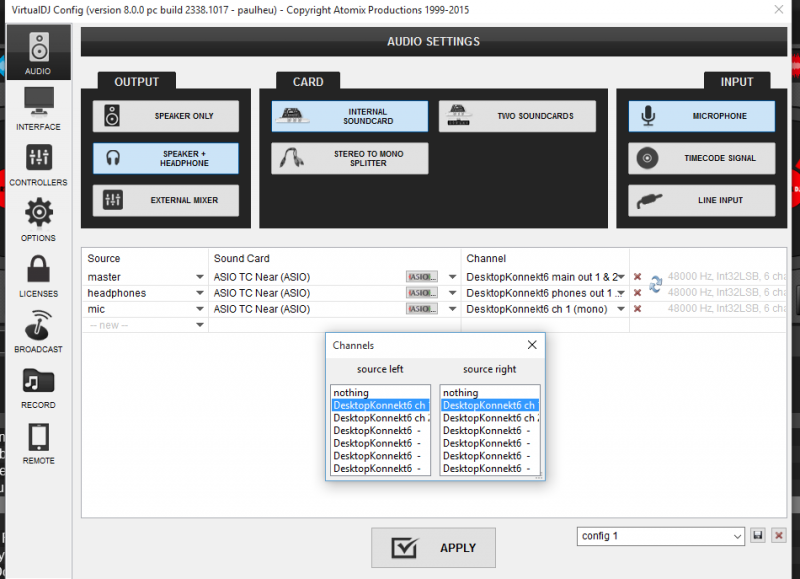Image resolution: width=800 pixels, height=579 pixels.
Task: Expand the mic channel dropdown
Action: pyautogui.click(x=621, y=309)
